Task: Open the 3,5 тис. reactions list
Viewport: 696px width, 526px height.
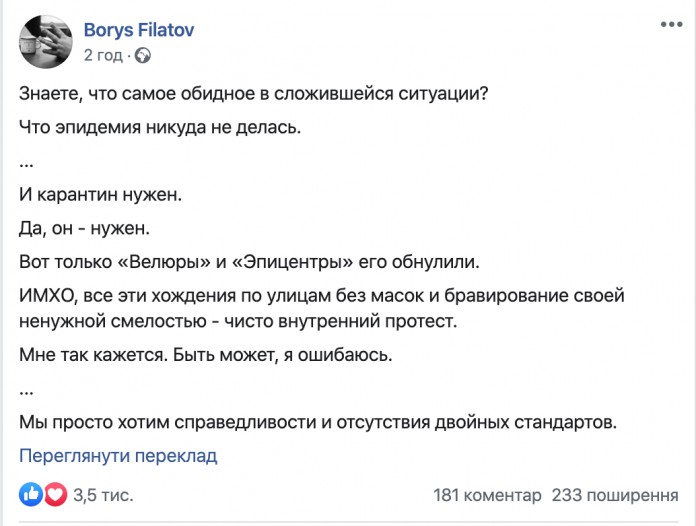Action: (x=103, y=494)
